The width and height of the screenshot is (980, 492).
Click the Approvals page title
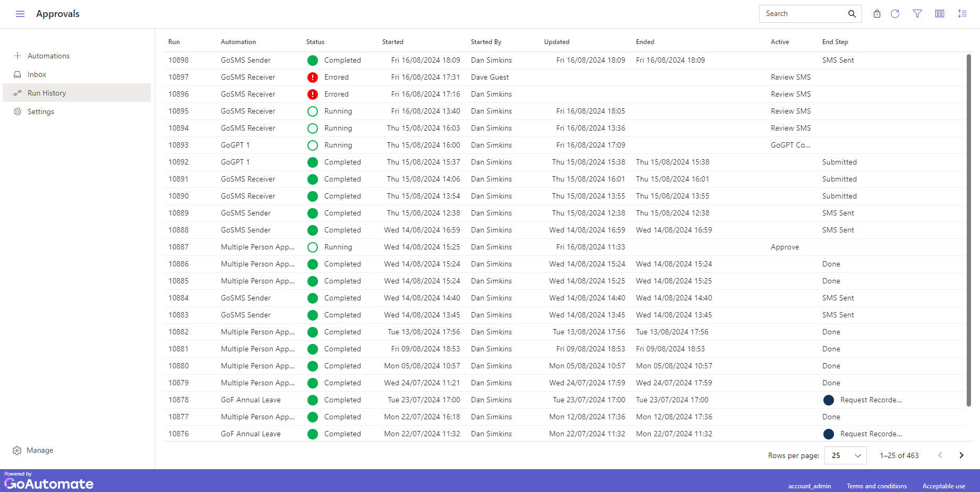(58, 14)
